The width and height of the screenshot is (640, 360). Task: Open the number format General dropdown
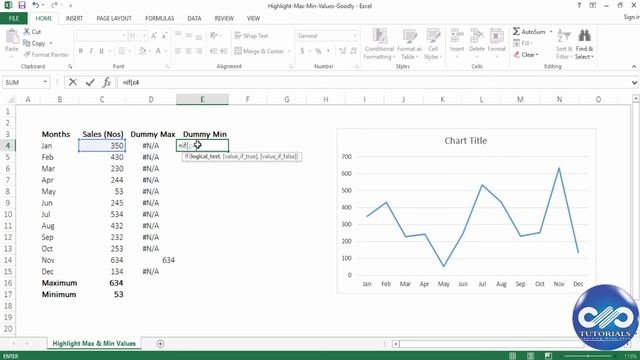tap(354, 36)
